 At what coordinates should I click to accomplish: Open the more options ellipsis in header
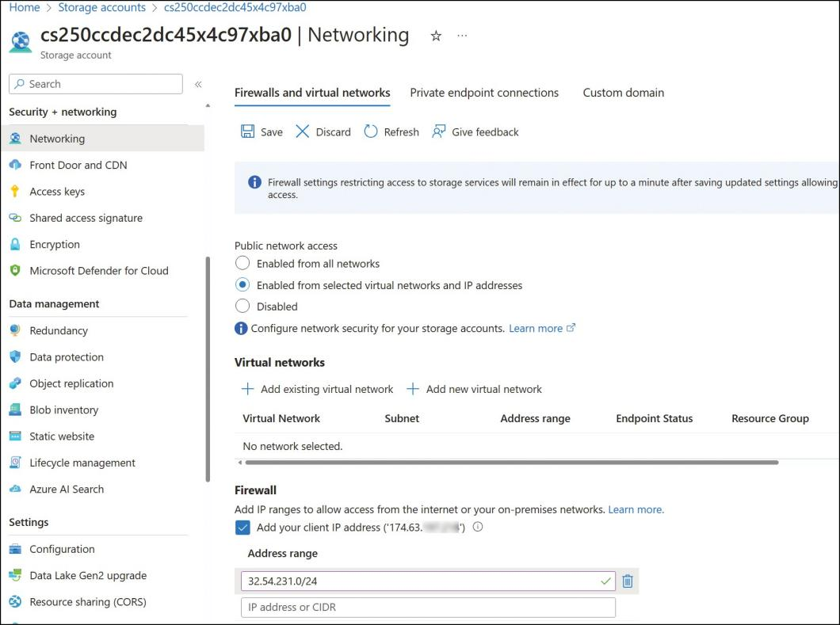coord(462,36)
